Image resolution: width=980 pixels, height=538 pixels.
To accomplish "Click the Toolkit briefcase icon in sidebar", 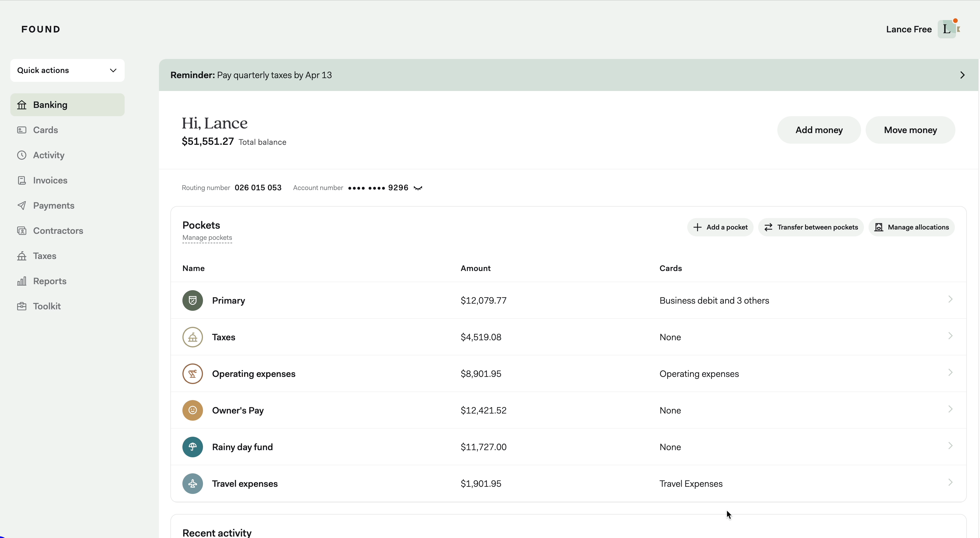I will click(22, 306).
